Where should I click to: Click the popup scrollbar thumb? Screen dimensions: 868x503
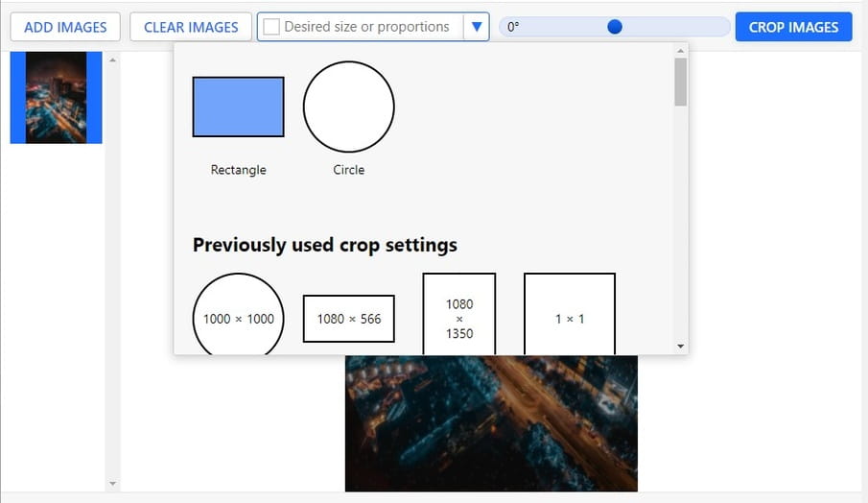(680, 82)
